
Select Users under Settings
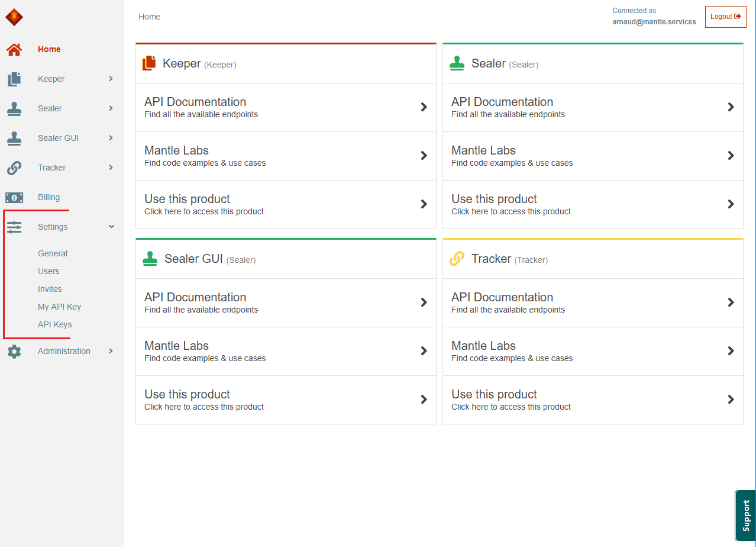click(x=49, y=271)
